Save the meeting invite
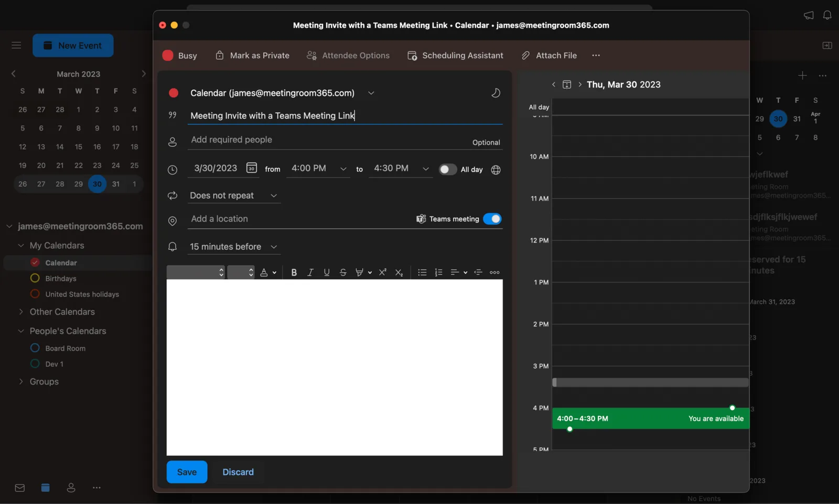Image resolution: width=839 pixels, height=504 pixels. 187,472
